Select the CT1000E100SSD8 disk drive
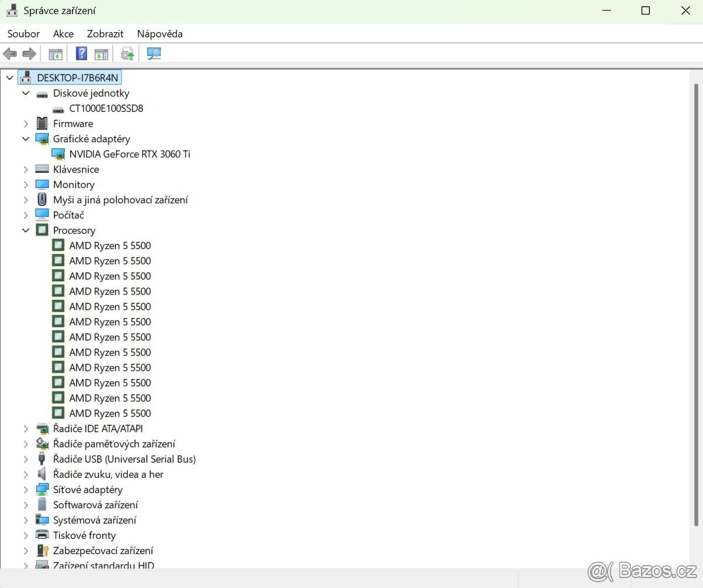Viewport: 703px width, 588px height. click(x=106, y=108)
